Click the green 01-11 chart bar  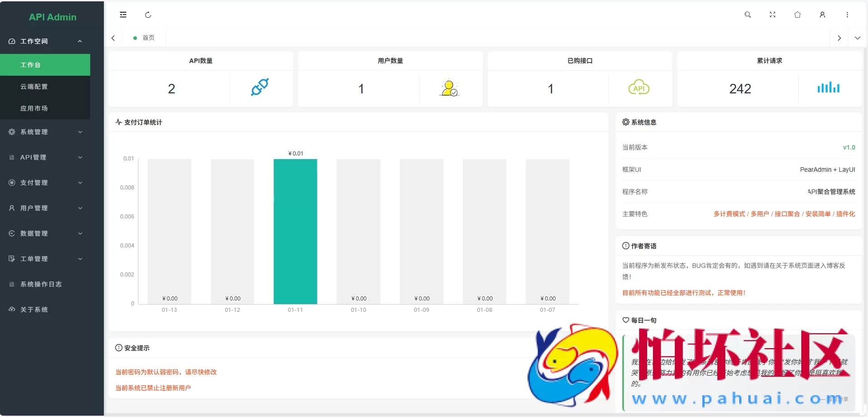coord(295,231)
